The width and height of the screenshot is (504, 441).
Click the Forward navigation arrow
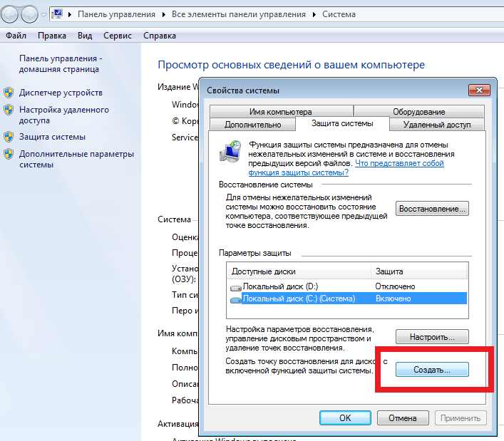pyautogui.click(x=29, y=14)
